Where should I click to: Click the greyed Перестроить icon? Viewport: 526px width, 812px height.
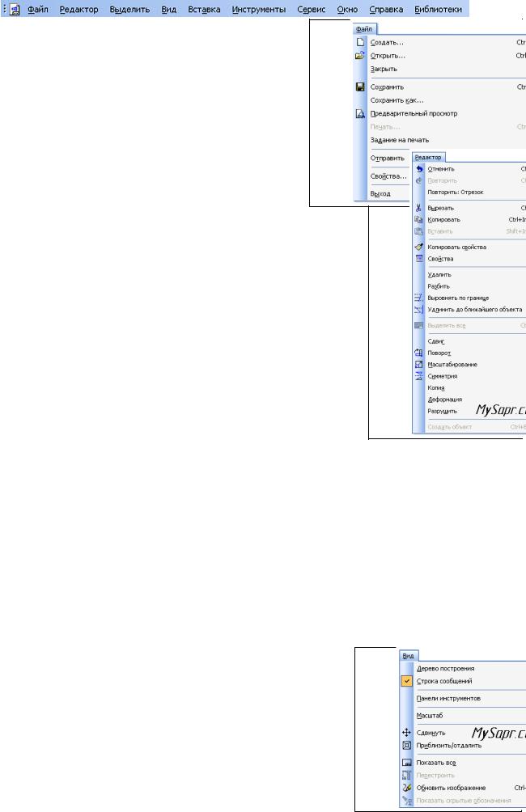(x=407, y=776)
